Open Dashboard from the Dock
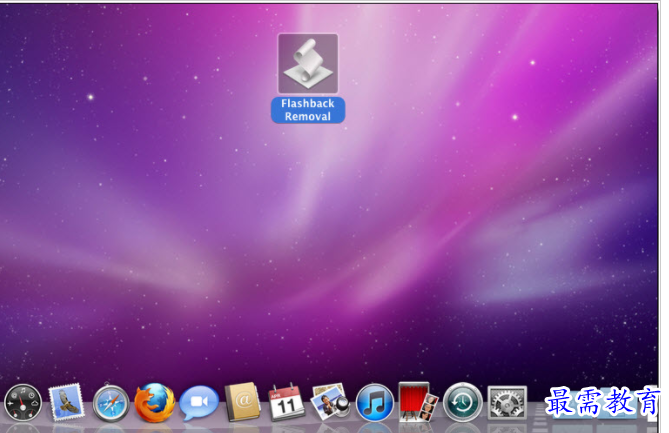The width and height of the screenshot is (669, 433). click(x=23, y=403)
